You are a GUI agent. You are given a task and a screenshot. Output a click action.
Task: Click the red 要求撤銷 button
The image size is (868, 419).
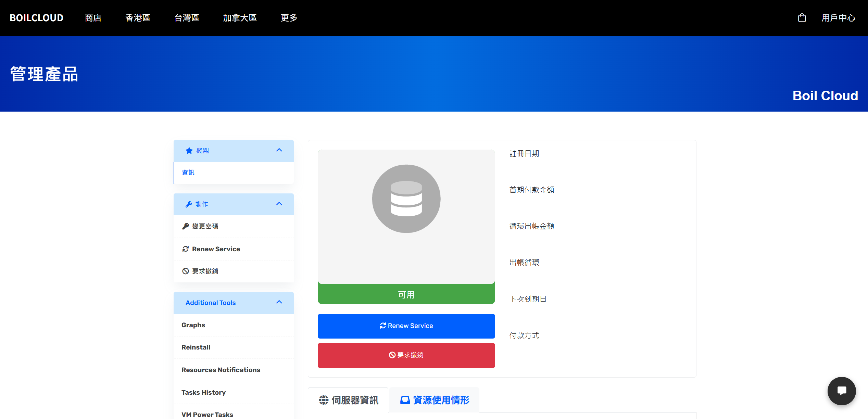click(x=406, y=355)
